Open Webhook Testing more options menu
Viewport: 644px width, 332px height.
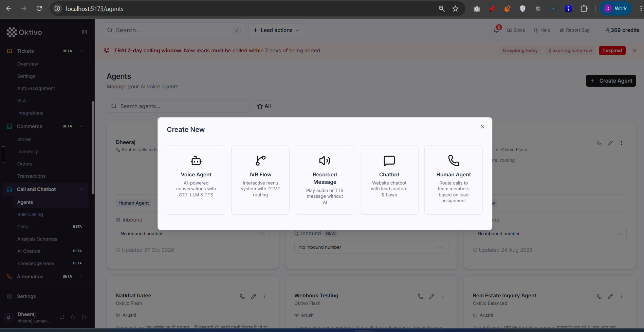[x=443, y=296]
